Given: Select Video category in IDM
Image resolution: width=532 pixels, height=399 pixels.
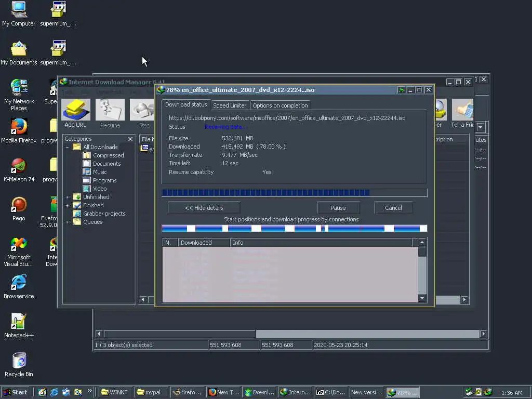Looking at the screenshot, I should click(x=95, y=189).
